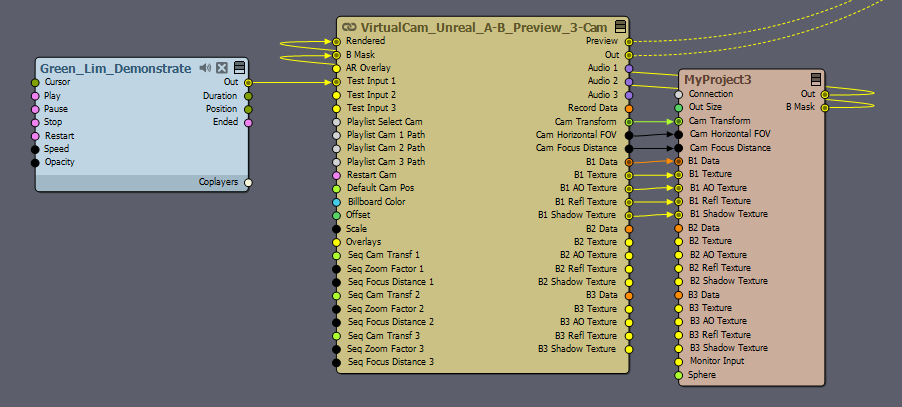Click MyProject3 B2 Texture input pin
Screen dimensions: 902x407
click(x=679, y=241)
